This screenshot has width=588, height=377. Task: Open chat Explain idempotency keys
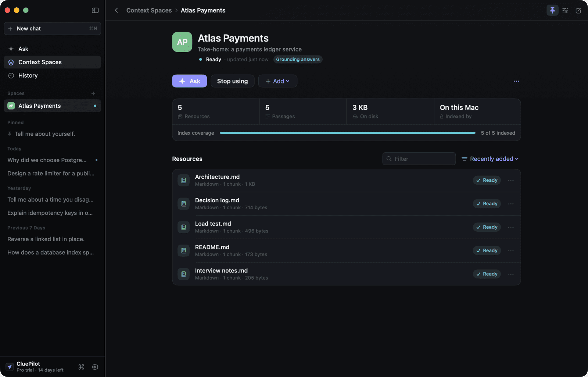(52, 213)
